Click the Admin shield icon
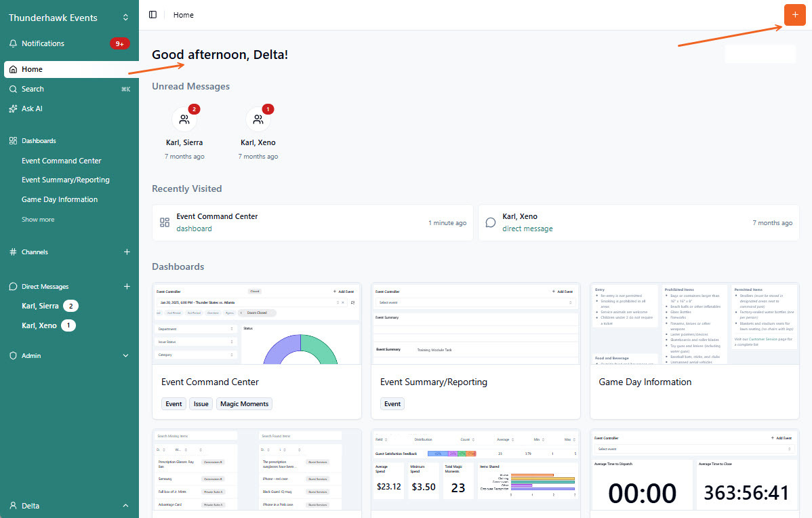This screenshot has width=812, height=518. coord(13,356)
